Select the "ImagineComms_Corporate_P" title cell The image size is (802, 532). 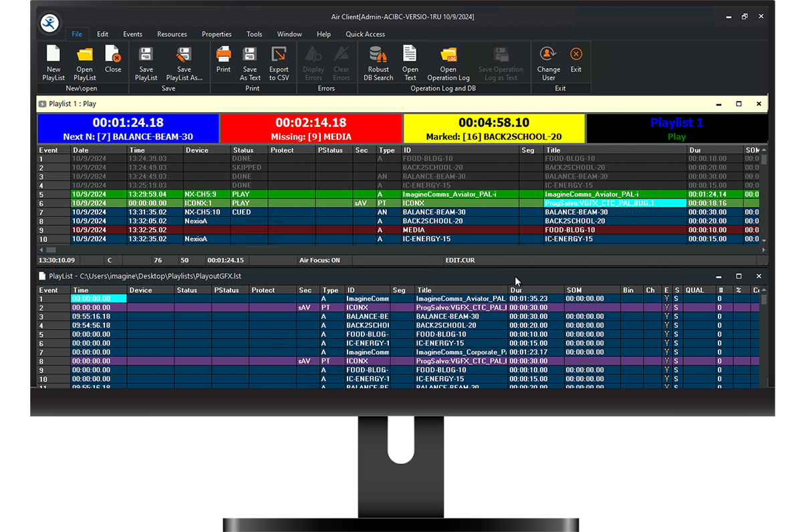461,352
